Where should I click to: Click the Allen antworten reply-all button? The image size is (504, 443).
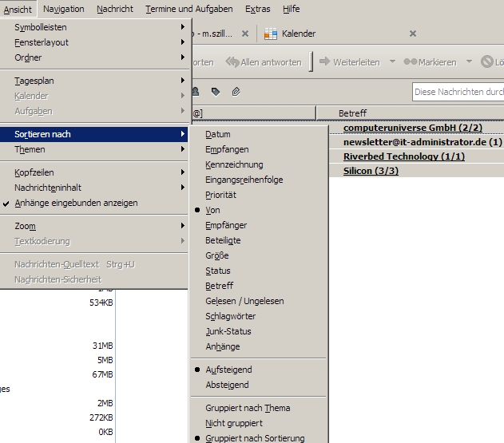264,62
